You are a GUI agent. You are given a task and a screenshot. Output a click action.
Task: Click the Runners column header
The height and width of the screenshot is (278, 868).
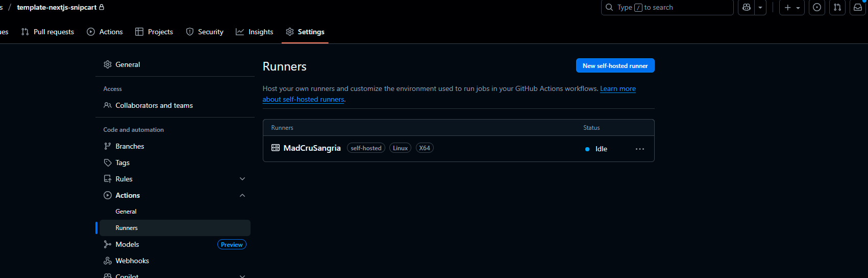point(282,128)
